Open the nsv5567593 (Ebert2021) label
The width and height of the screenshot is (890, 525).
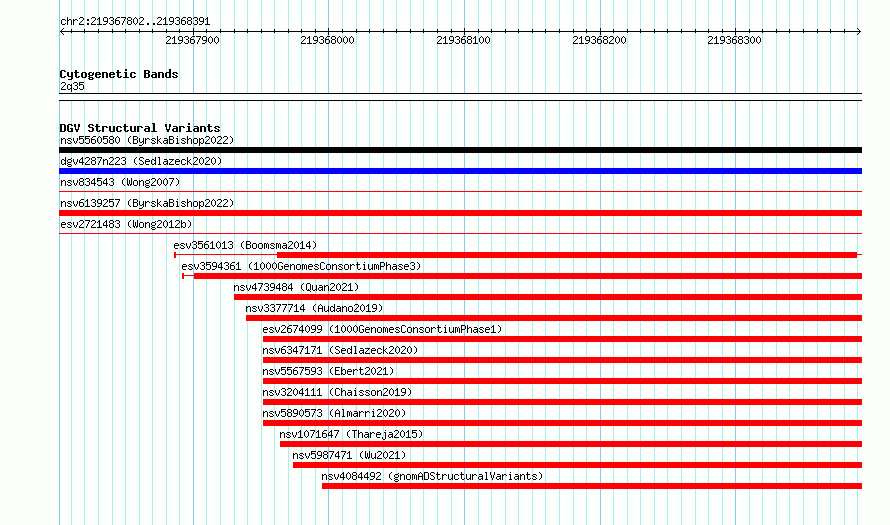click(328, 371)
